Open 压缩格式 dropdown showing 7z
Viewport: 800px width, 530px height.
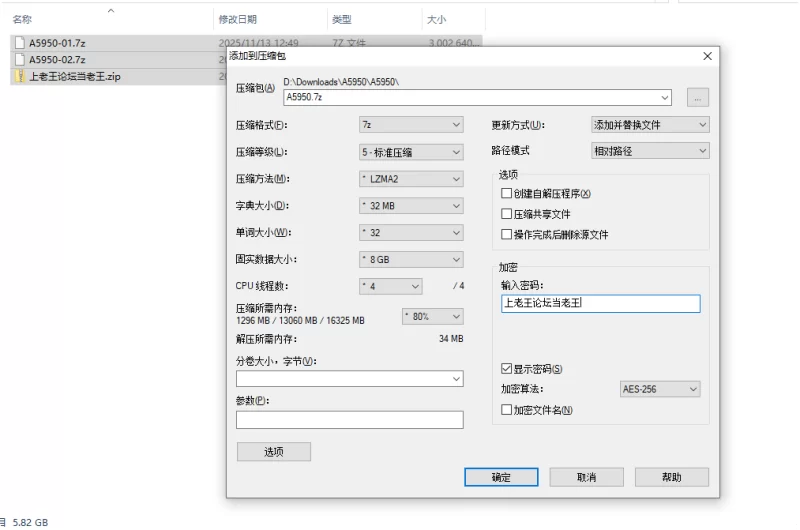pos(411,125)
